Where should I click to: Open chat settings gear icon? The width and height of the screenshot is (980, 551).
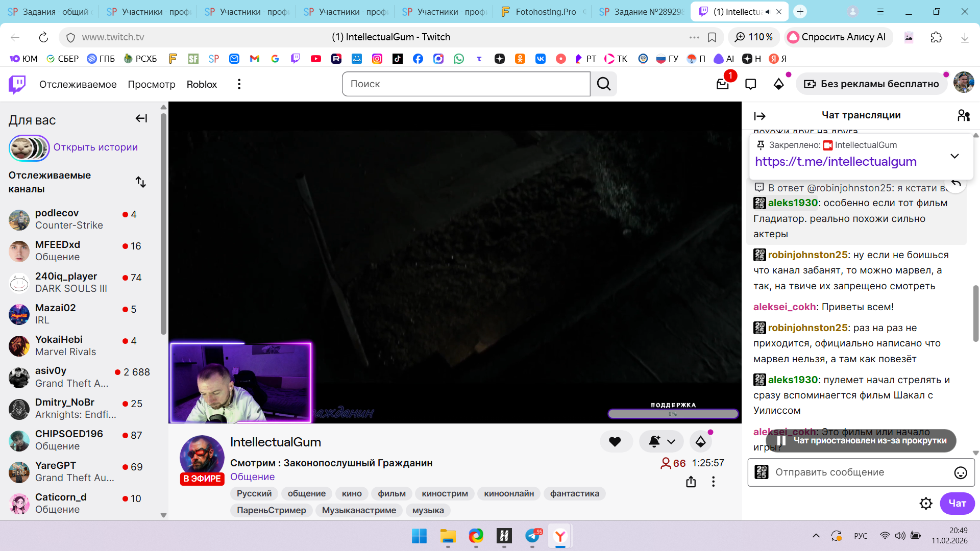click(925, 504)
